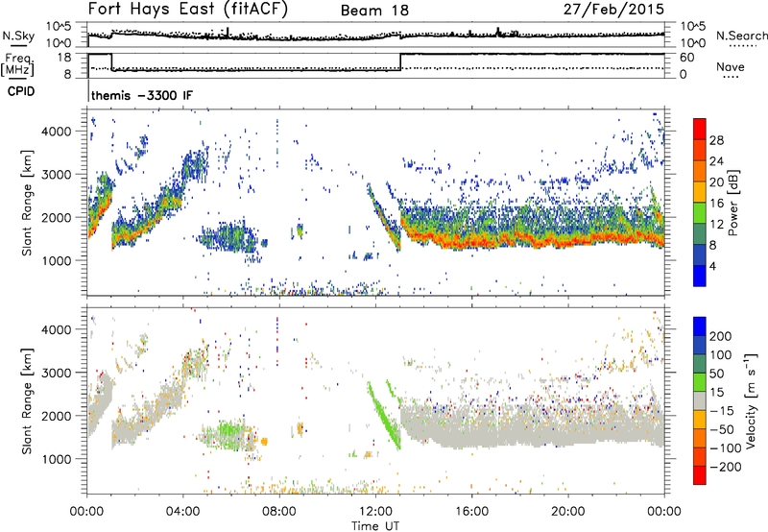Select the 'Freq. [MHz]' axis label
Image resolution: width=768 pixels, height=532 pixels.
[x=18, y=64]
